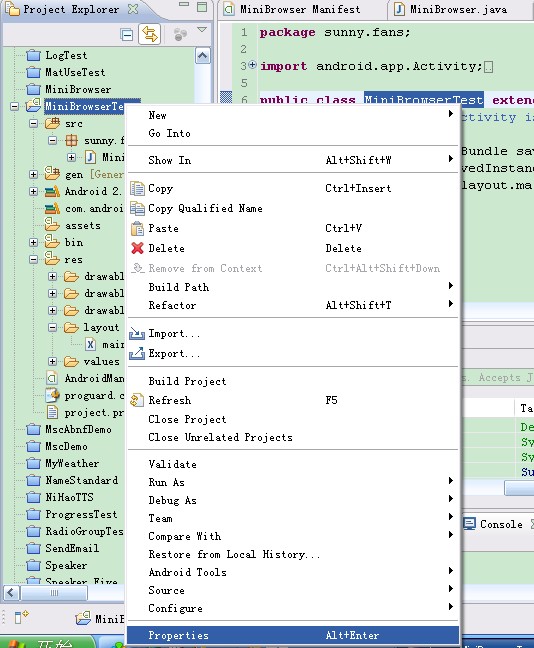The width and height of the screenshot is (534, 648).
Task: Click Copy Qualified Name icon
Action: pos(137,208)
